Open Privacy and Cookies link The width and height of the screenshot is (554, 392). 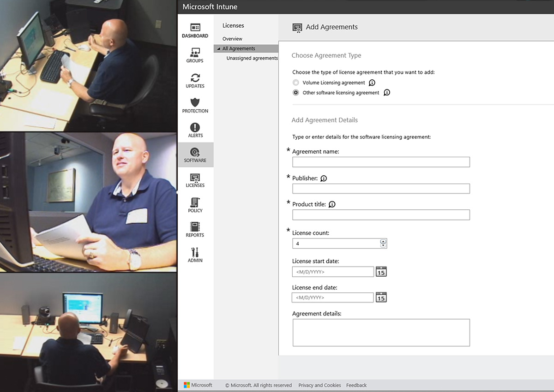click(319, 385)
